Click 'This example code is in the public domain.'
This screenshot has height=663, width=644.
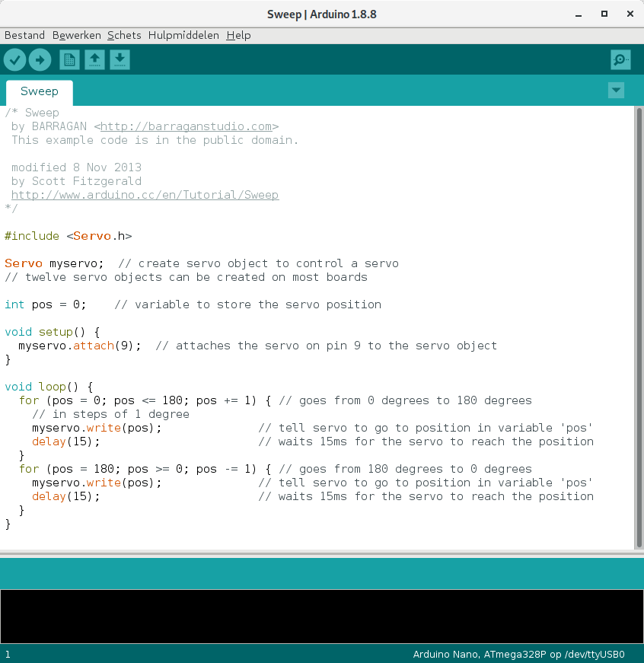155,140
